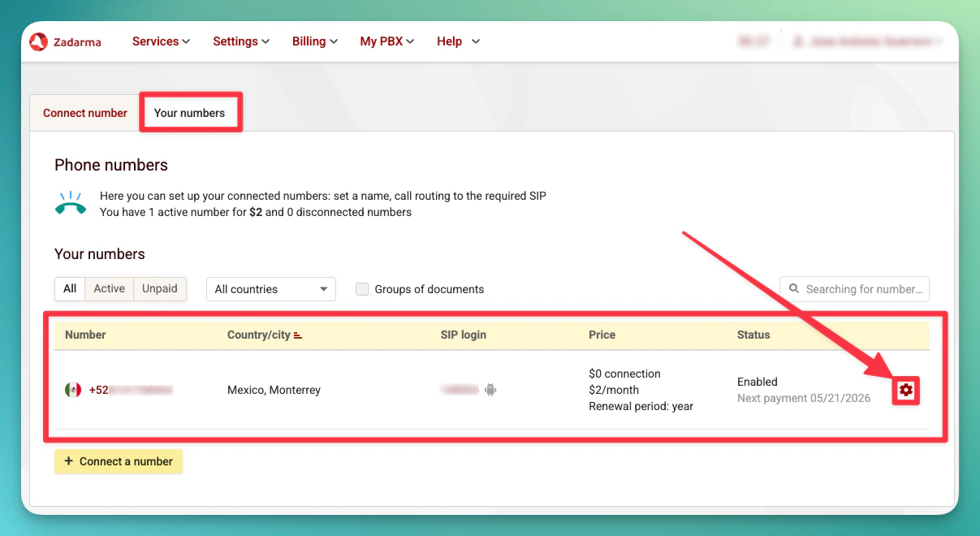Click the SIP login column header
The image size is (980, 536).
(463, 335)
